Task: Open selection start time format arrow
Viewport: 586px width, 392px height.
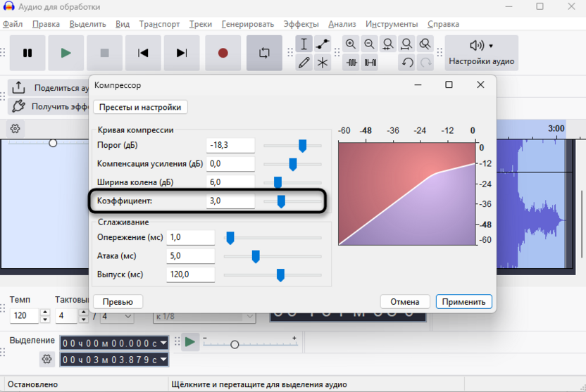Action: click(x=164, y=343)
